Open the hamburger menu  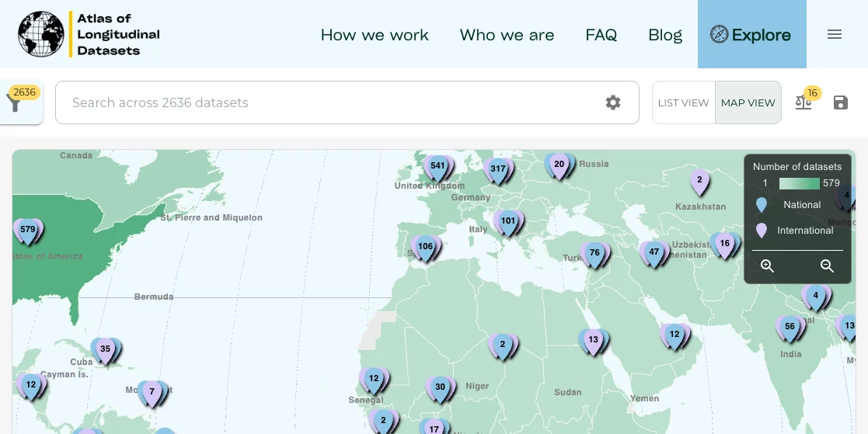[x=835, y=34]
